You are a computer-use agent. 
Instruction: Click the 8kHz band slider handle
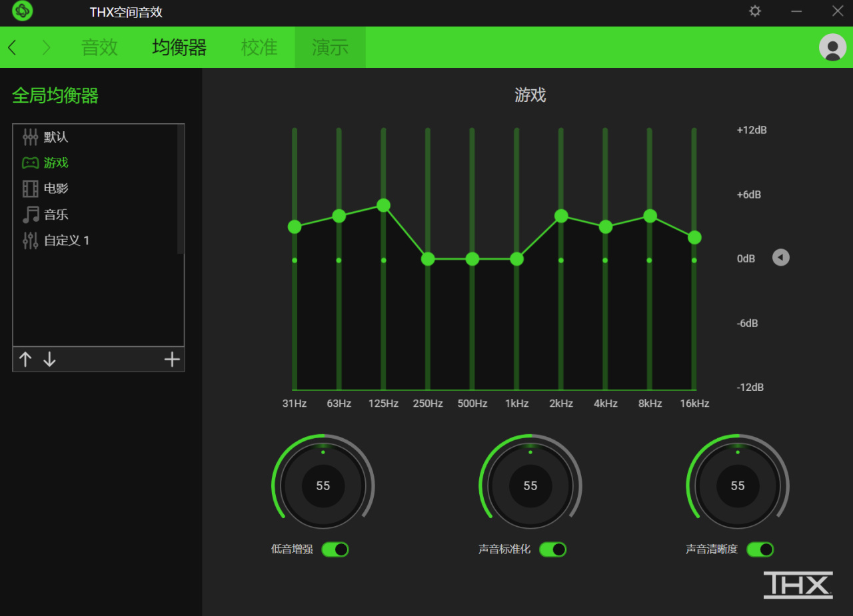pos(650,216)
